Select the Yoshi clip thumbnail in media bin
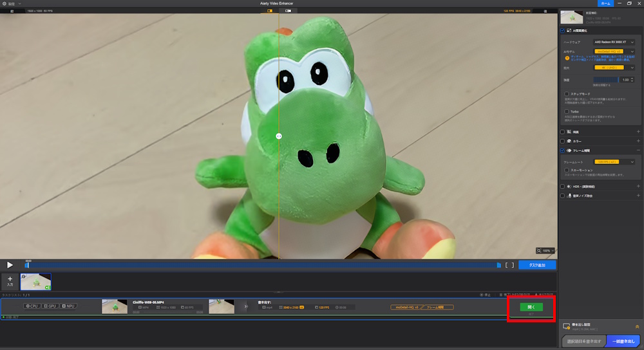The height and width of the screenshot is (350, 644). [35, 282]
